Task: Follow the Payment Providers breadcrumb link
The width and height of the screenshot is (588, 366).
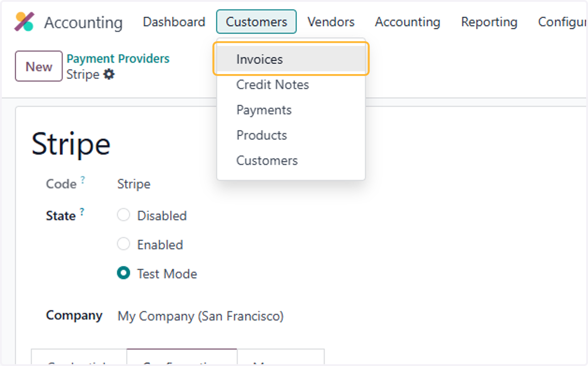Action: click(118, 58)
